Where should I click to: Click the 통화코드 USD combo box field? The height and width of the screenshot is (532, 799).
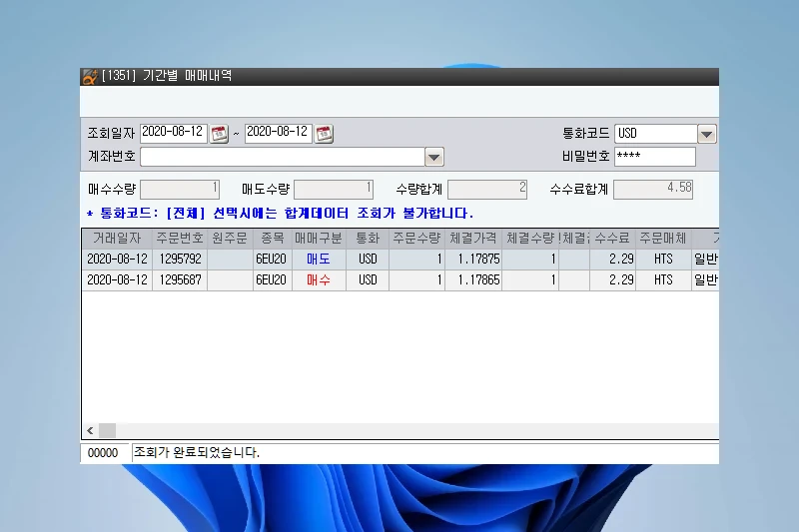(x=656, y=134)
